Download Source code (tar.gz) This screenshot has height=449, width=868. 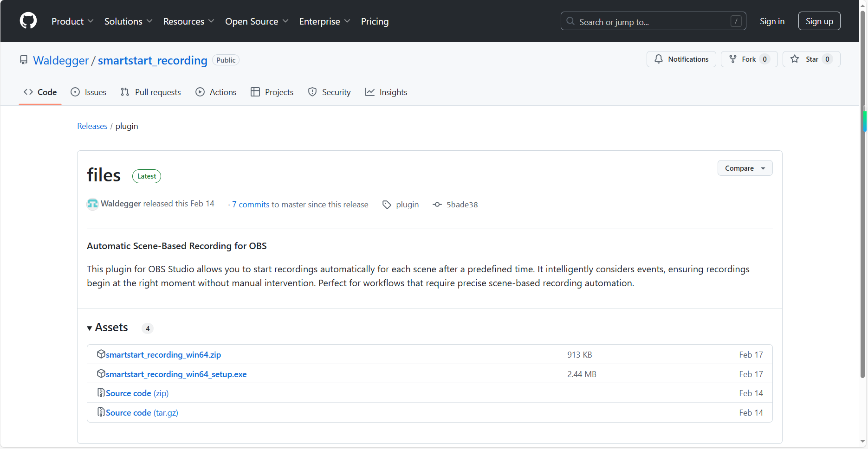[142, 412]
